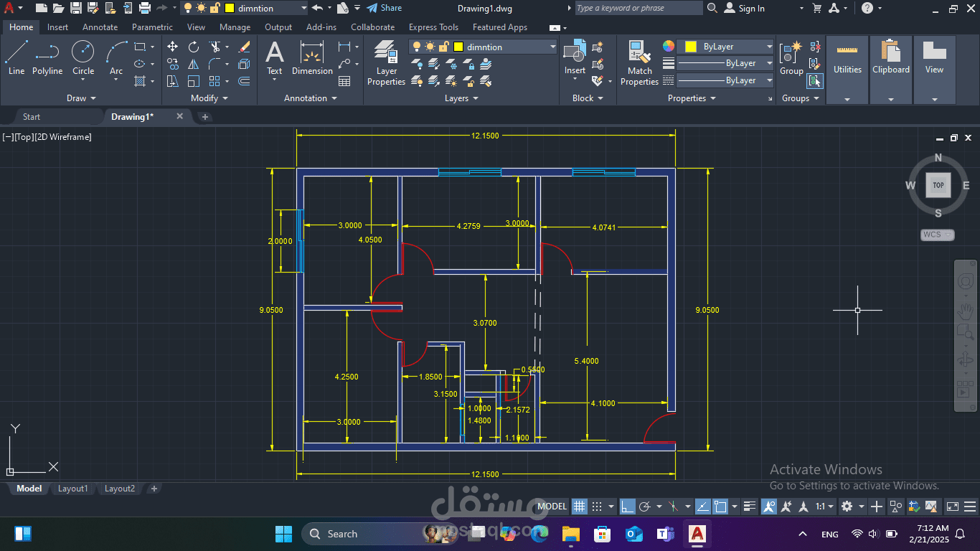Expand the Layers panel
This screenshot has width=980, height=551.
pos(461,98)
